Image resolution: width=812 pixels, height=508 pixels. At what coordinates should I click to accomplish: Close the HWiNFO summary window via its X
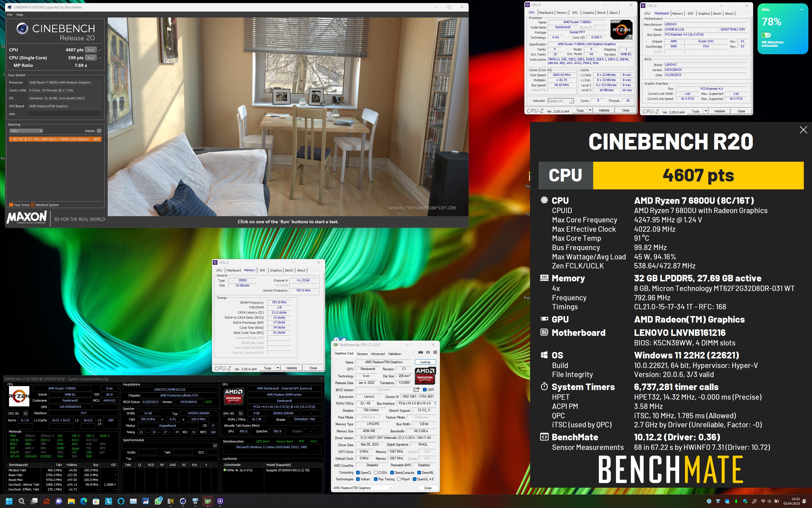click(x=321, y=379)
